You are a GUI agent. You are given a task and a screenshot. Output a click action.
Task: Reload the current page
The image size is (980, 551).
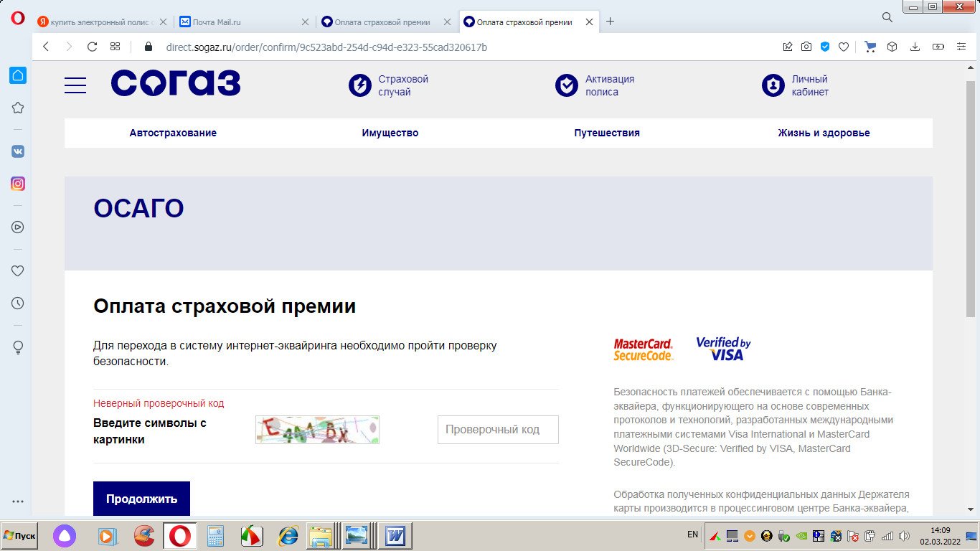(x=92, y=47)
